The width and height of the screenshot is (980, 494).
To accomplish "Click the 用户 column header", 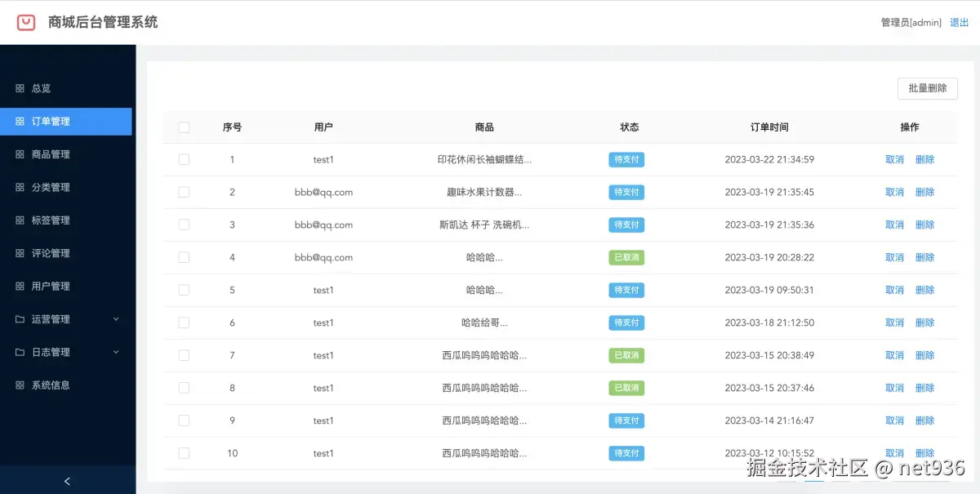I will (323, 127).
